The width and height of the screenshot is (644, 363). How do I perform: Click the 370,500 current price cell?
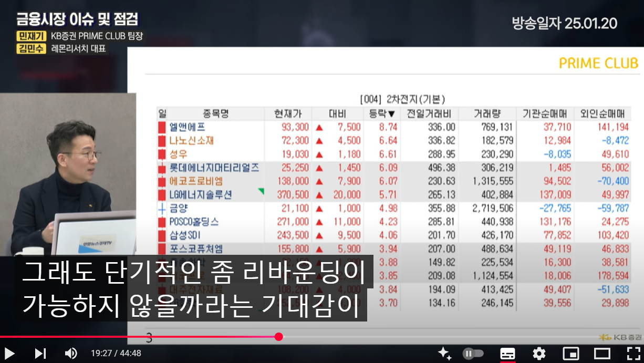pyautogui.click(x=293, y=195)
